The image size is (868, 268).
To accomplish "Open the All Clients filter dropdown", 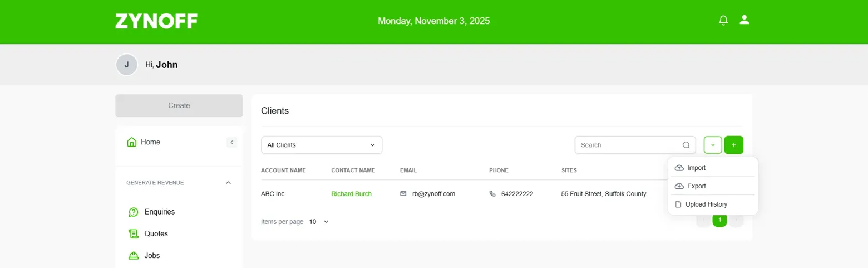I will (322, 145).
